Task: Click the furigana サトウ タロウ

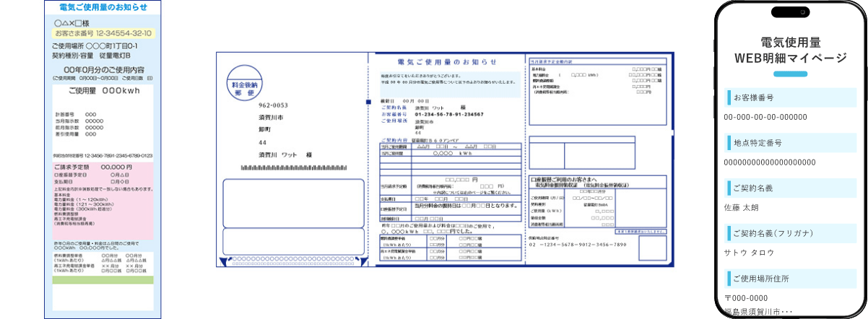Action: 749,253
